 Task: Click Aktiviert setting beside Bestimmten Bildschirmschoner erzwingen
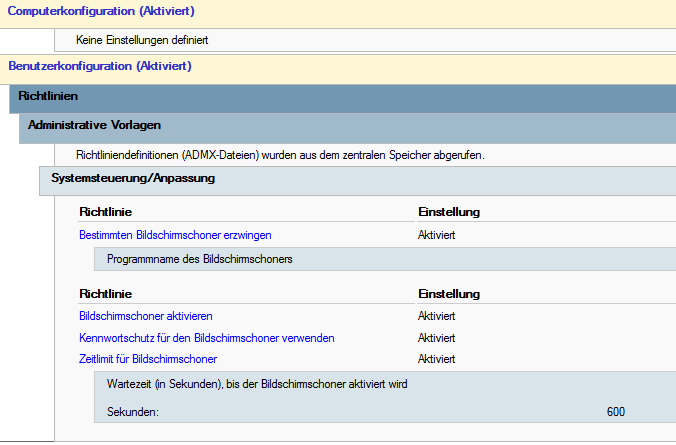tap(437, 235)
